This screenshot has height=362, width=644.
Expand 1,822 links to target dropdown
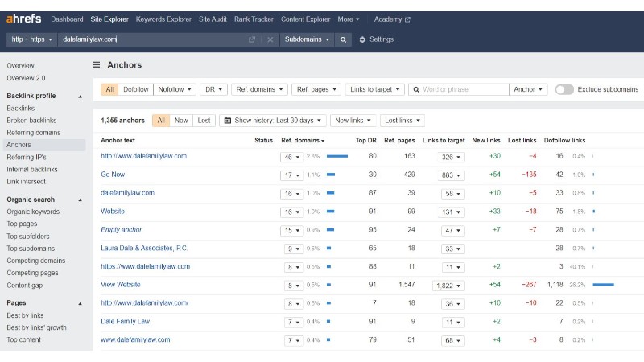pyautogui.click(x=448, y=286)
